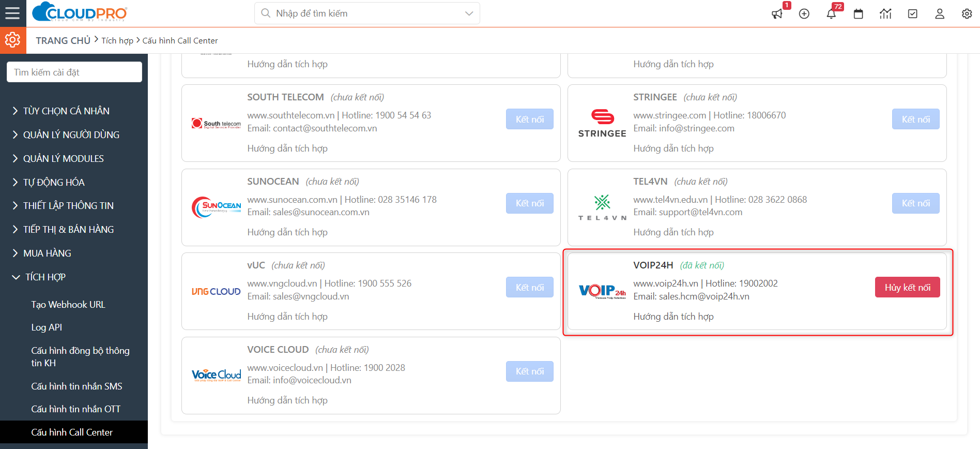Open Voice Cloud Hướng dẫn tích hợp
980x449 pixels.
287,400
